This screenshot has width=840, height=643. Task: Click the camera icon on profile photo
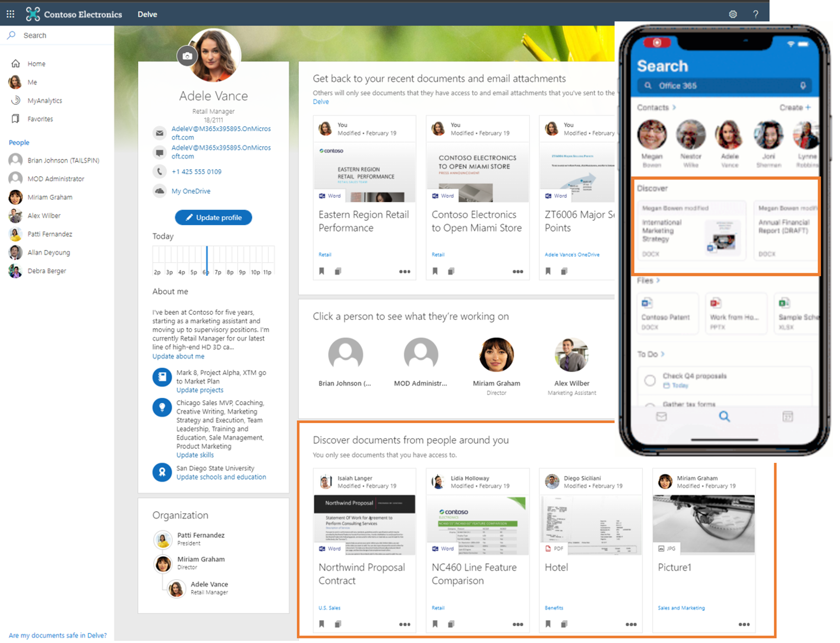(187, 56)
